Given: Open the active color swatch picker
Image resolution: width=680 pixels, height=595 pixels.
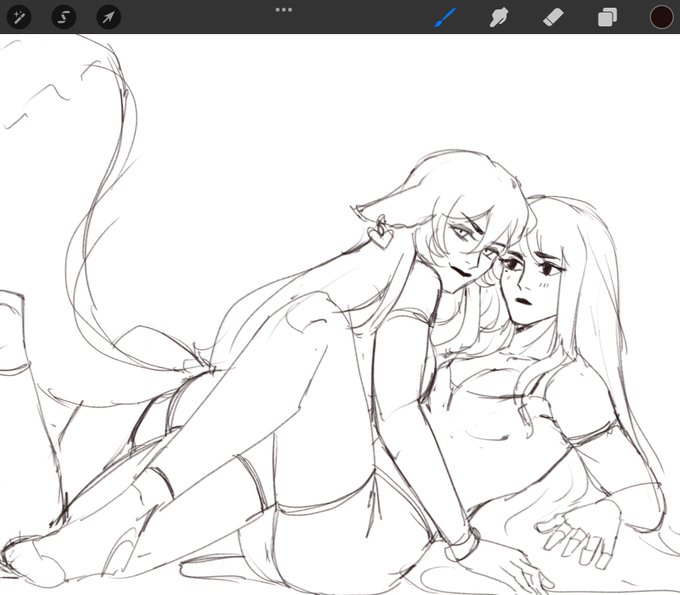Looking at the screenshot, I should pos(661,17).
